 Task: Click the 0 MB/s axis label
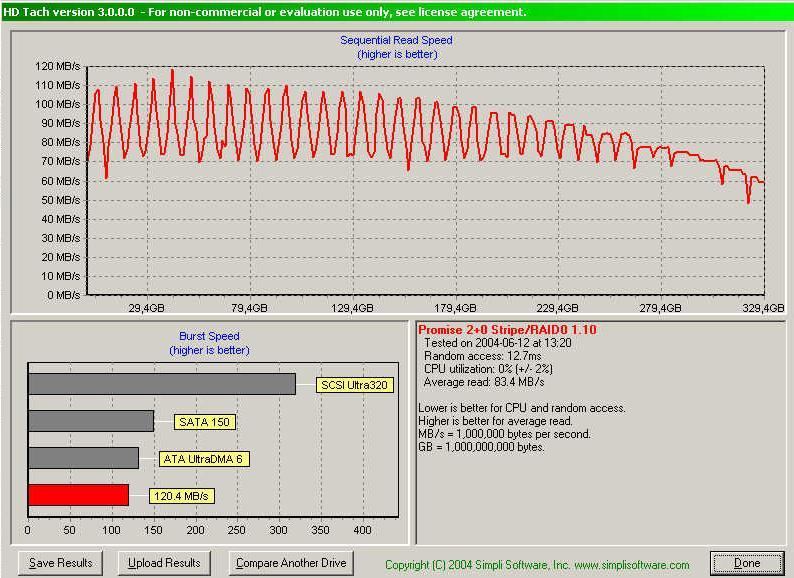[63, 295]
